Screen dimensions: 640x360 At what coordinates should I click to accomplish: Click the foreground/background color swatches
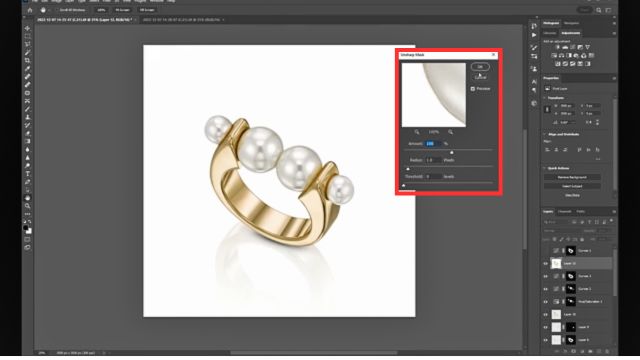pyautogui.click(x=27, y=229)
